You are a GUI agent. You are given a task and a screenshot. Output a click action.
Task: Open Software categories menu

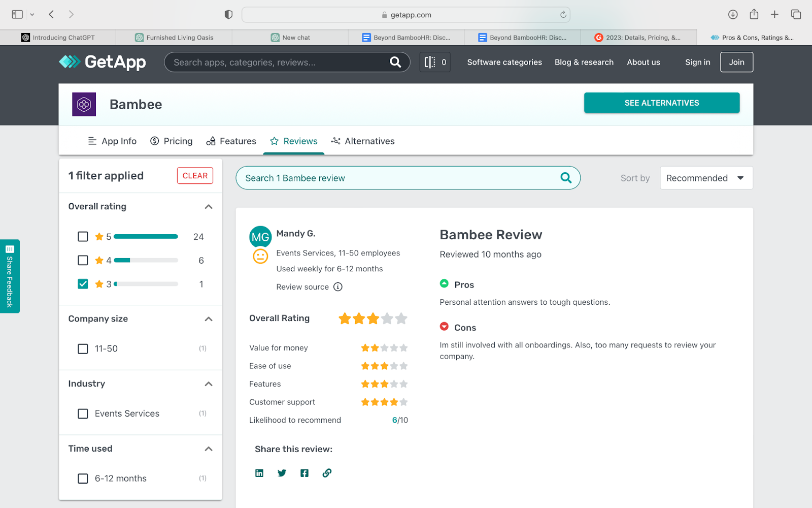pos(504,62)
